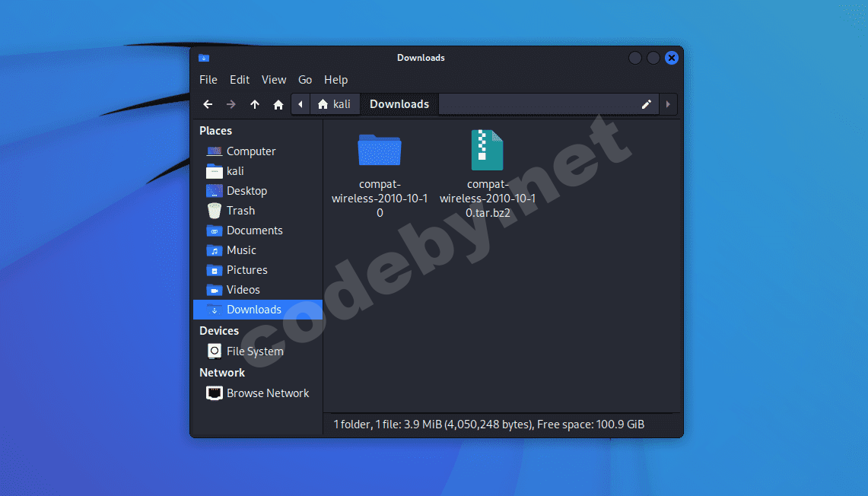The height and width of the screenshot is (496, 868).
Task: Click the File System drive icon
Action: [x=215, y=351]
